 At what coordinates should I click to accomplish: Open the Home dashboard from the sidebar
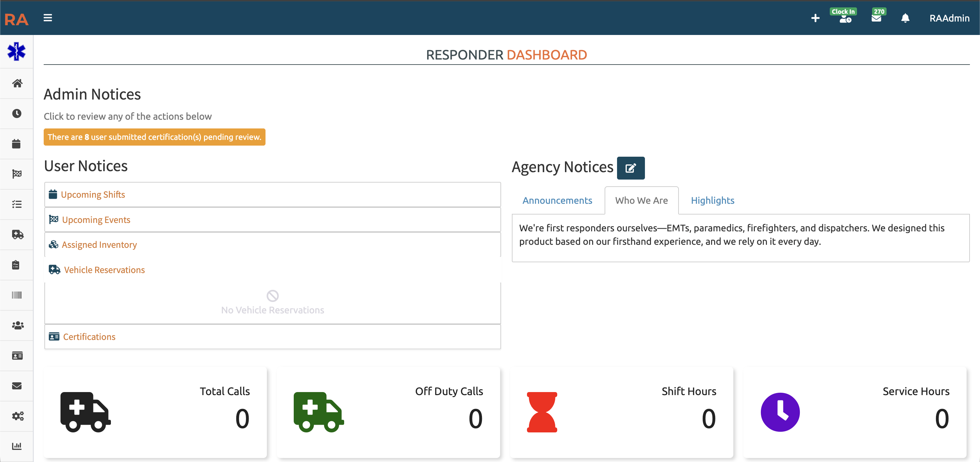pos(17,83)
